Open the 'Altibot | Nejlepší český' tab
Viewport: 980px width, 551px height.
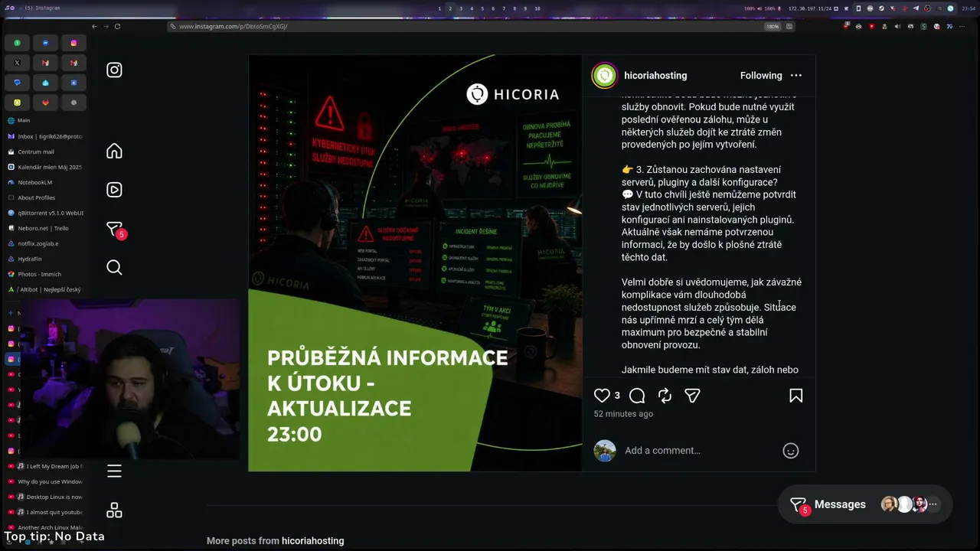point(45,289)
